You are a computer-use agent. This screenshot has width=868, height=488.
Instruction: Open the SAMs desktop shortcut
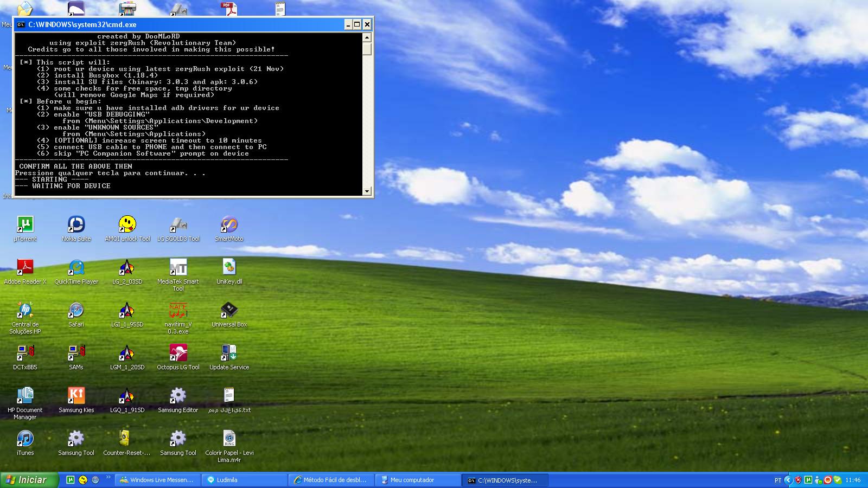point(76,357)
